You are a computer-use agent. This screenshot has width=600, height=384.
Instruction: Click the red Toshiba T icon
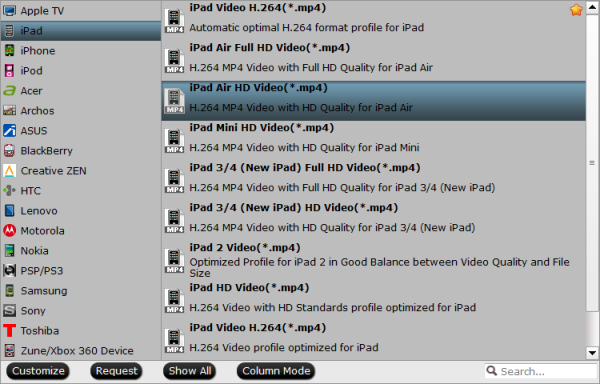point(10,330)
